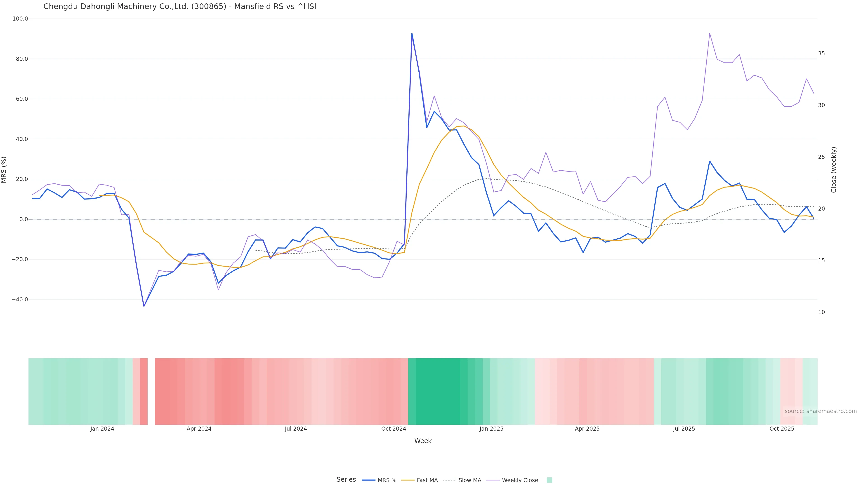Click the Week axis title
This screenshot has width=868, height=488.
click(x=423, y=441)
